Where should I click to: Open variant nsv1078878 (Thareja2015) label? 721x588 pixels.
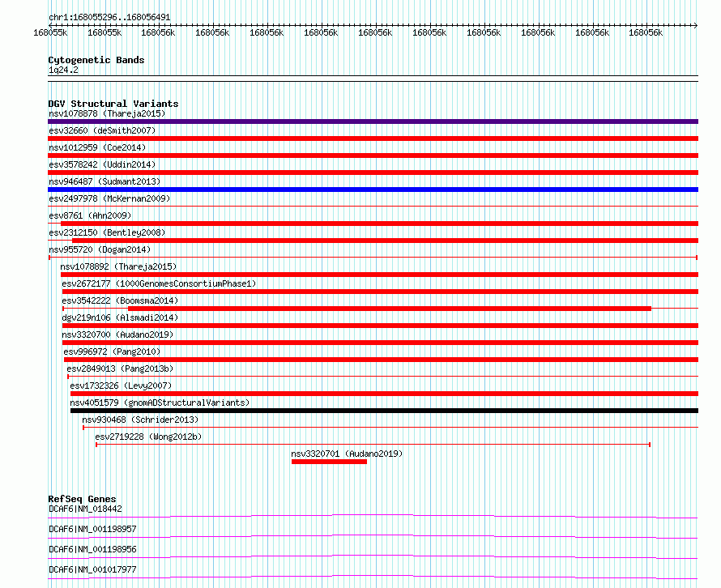[x=107, y=113]
